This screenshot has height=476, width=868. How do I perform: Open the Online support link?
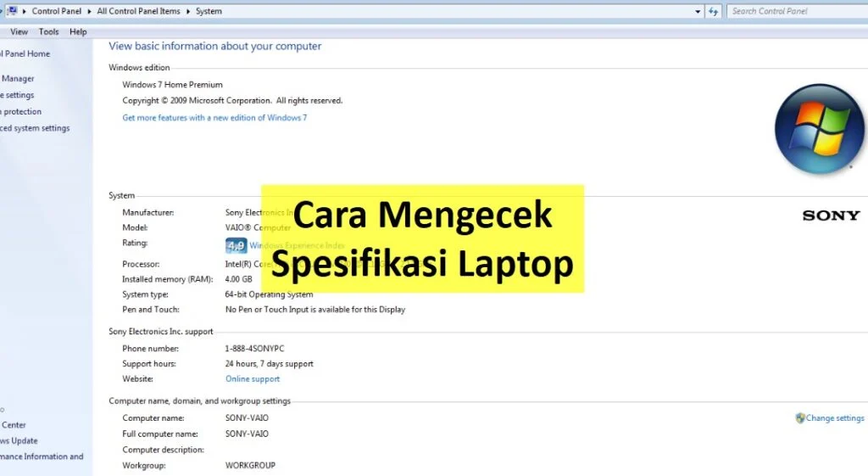point(253,379)
